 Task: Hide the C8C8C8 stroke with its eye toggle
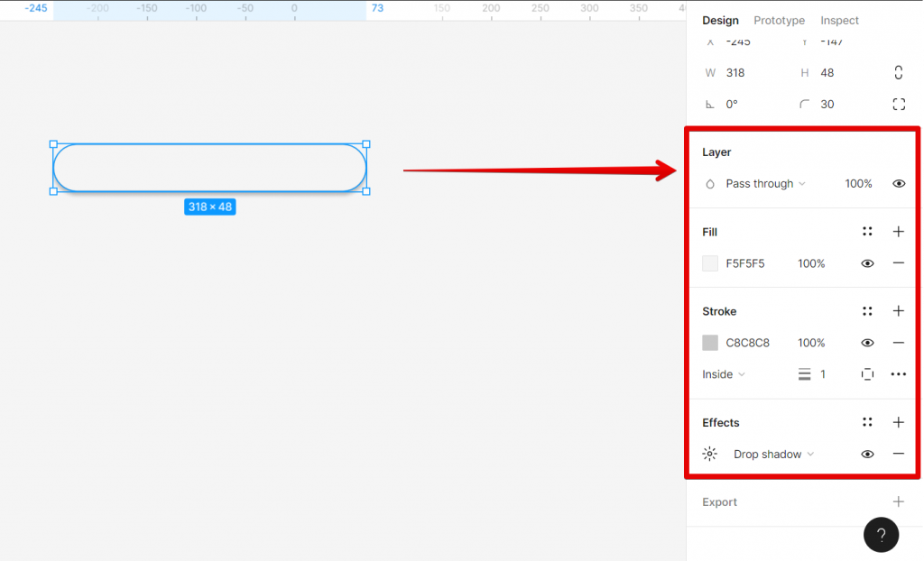pyautogui.click(x=867, y=343)
